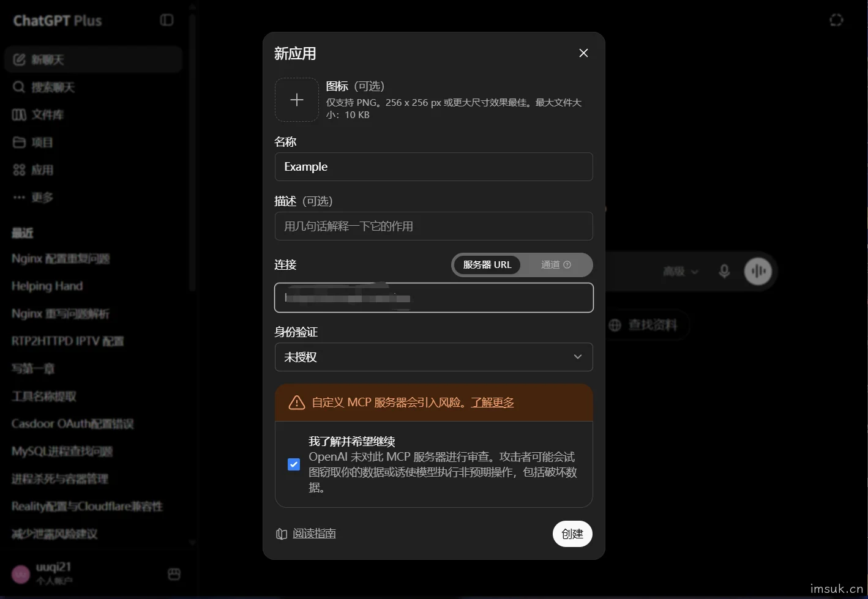Click the uuqi21 profile avatar

[21, 574]
